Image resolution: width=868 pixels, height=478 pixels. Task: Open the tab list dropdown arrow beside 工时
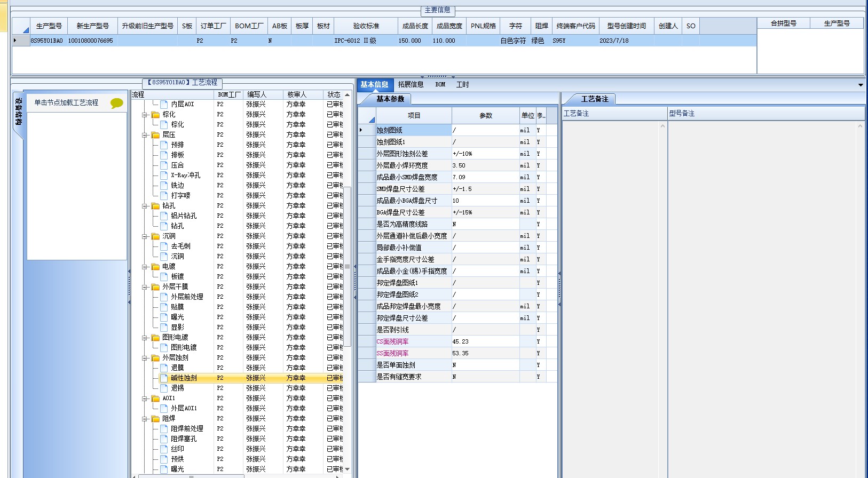click(x=861, y=85)
